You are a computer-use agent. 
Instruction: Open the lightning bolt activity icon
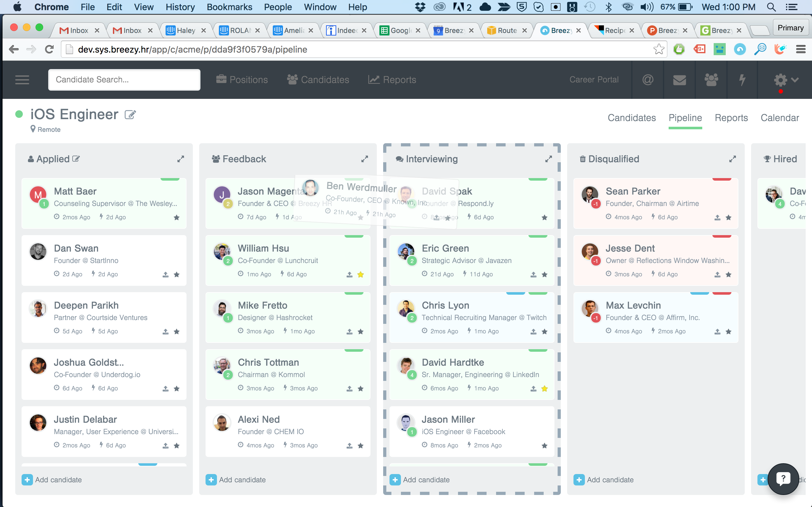(x=742, y=80)
